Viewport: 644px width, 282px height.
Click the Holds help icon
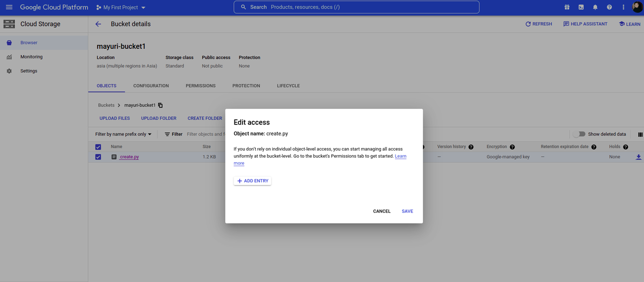(x=625, y=147)
